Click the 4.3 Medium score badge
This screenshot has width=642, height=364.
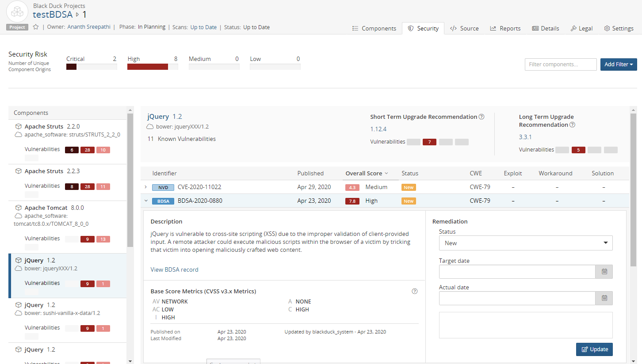click(352, 187)
